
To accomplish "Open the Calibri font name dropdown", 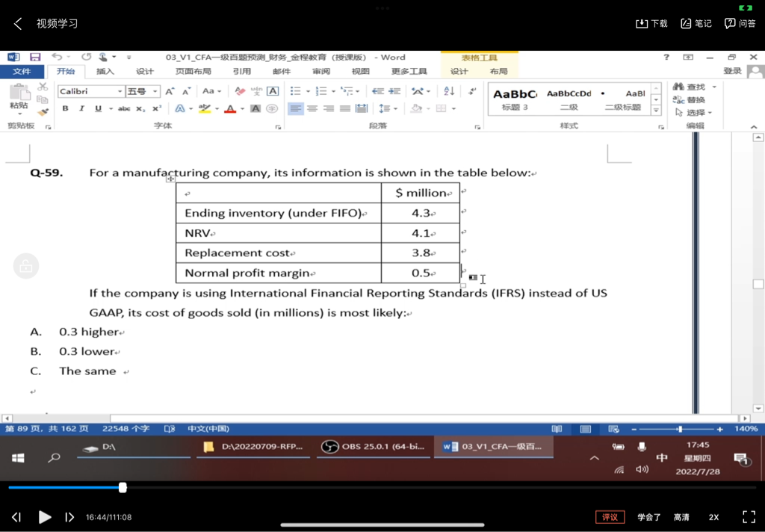I will pyautogui.click(x=120, y=92).
